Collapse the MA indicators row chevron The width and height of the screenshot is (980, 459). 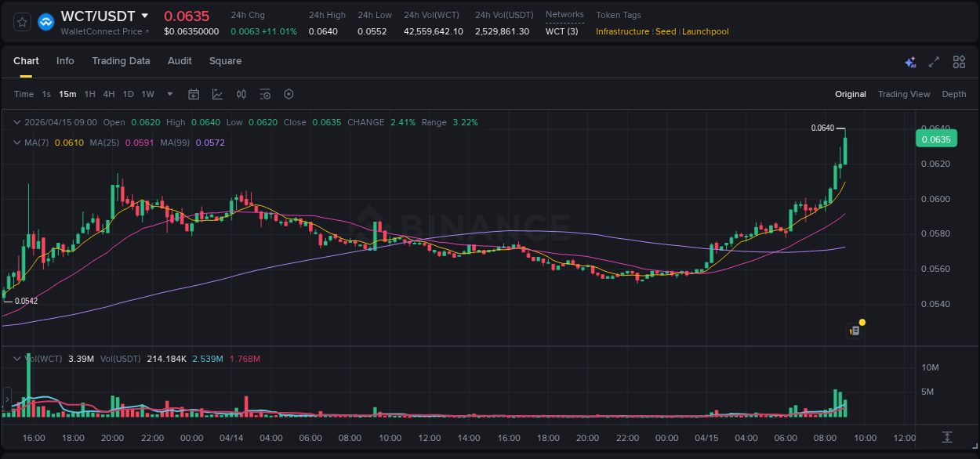16,143
